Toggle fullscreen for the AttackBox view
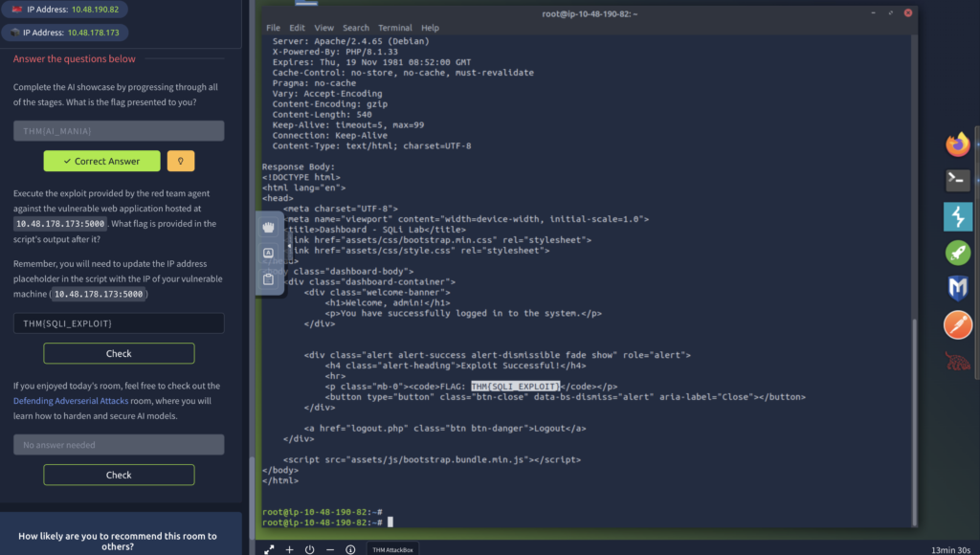Screen dimensions: 980x555 tap(267, 549)
